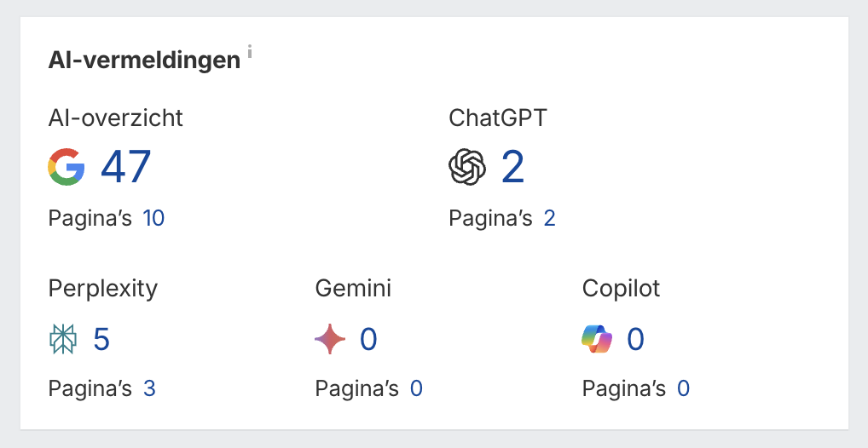Open the 3 pages link under Perplexity
Image resolution: width=868 pixels, height=448 pixels.
click(149, 389)
